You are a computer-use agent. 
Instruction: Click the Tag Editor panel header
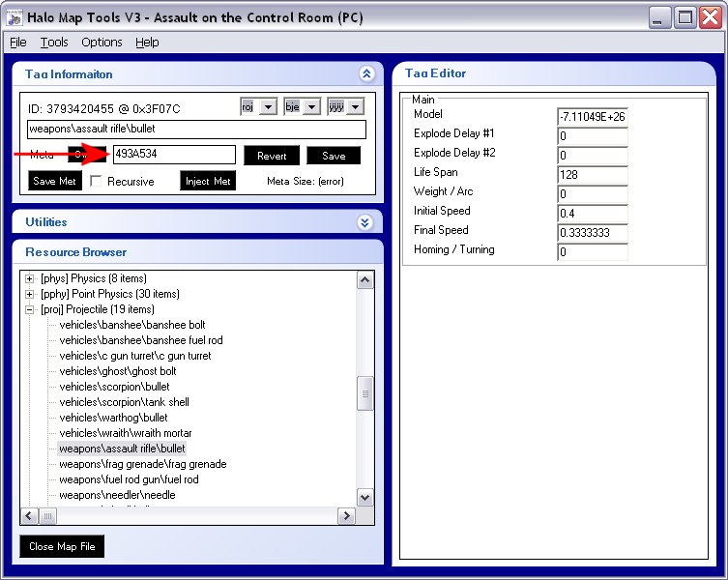[554, 73]
